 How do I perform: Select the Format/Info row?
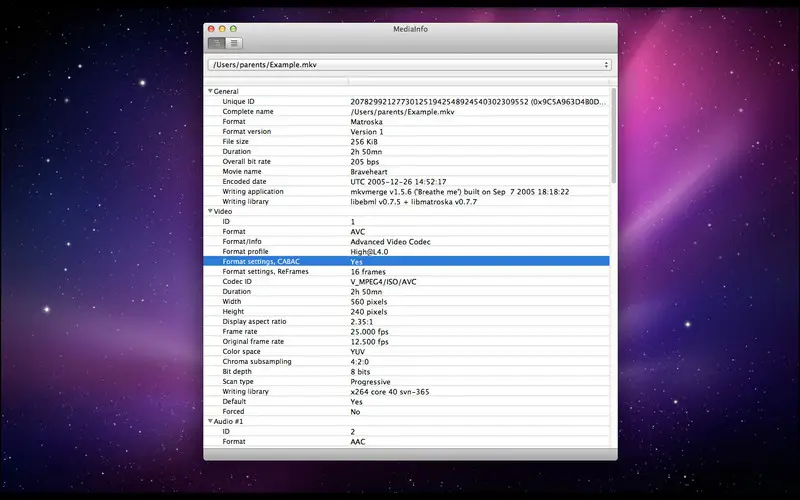click(406, 241)
